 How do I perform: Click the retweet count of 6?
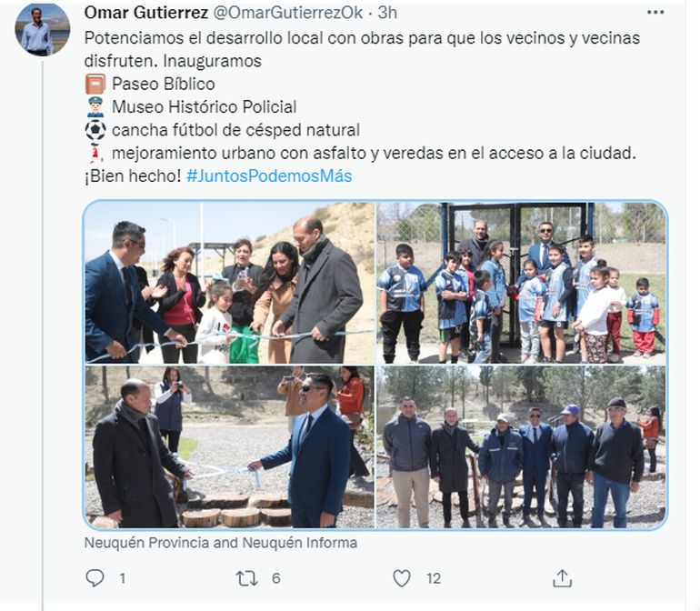[x=275, y=578]
